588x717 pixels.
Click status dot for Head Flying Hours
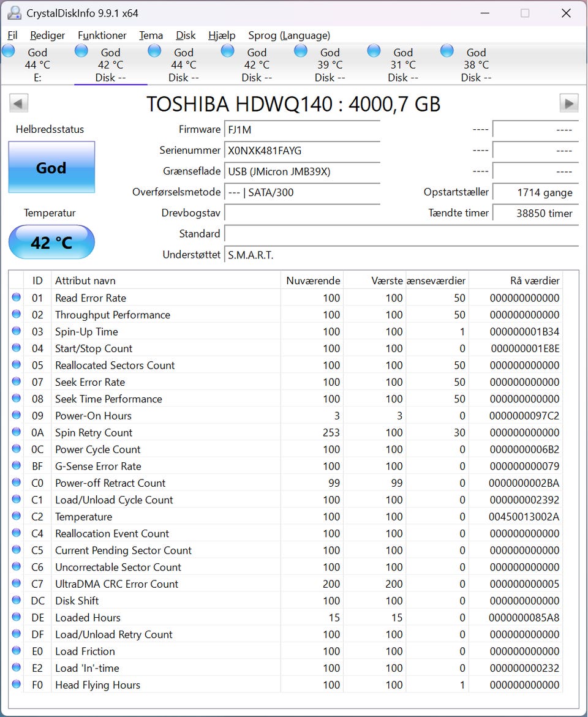[x=17, y=684]
